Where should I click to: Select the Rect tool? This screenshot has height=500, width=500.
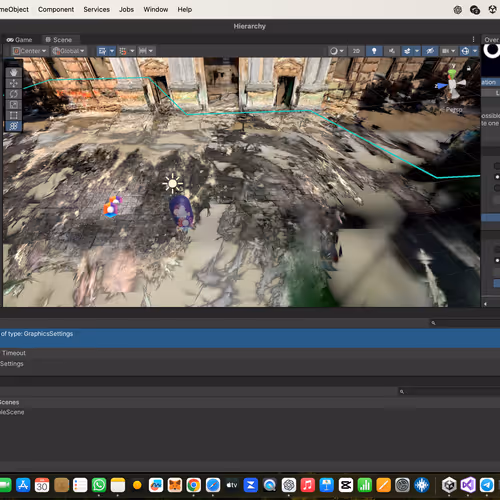tap(13, 115)
